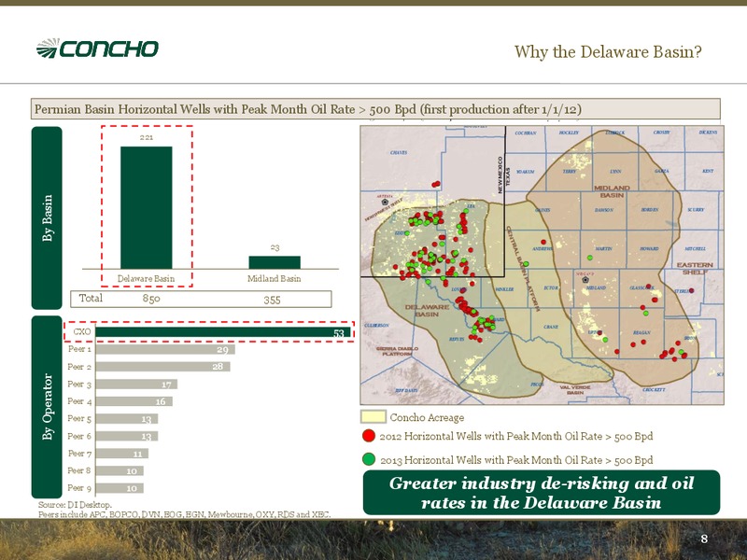Viewport: 747px width, 560px height.
Task: Click the Midland Basin bar in chart
Action: tap(275, 262)
